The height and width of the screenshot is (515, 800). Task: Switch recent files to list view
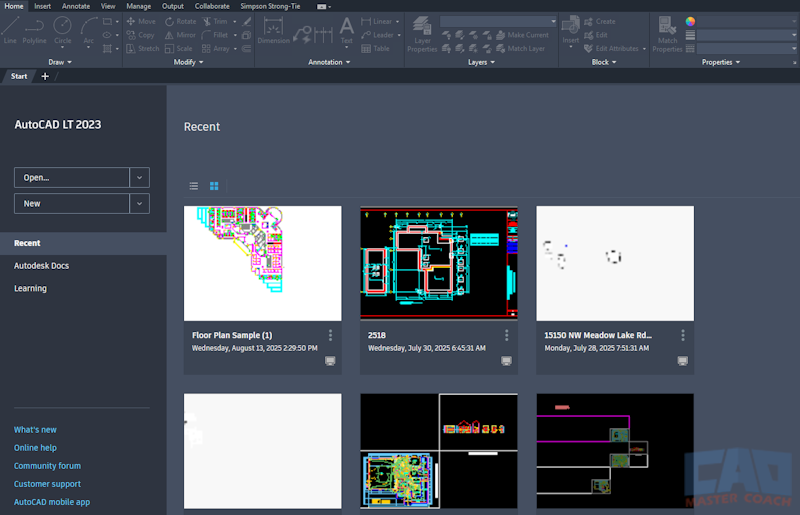coord(193,186)
